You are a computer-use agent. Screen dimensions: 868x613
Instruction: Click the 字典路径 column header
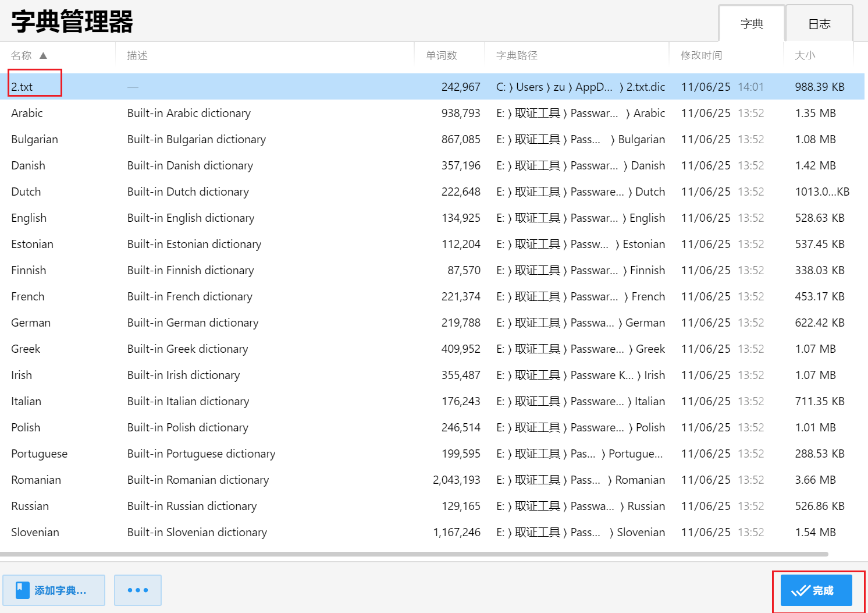click(517, 56)
